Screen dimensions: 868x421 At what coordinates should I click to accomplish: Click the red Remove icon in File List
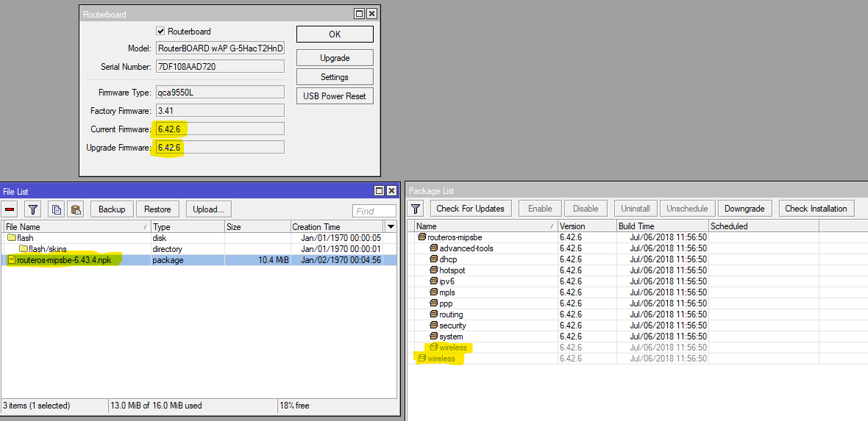click(x=11, y=209)
